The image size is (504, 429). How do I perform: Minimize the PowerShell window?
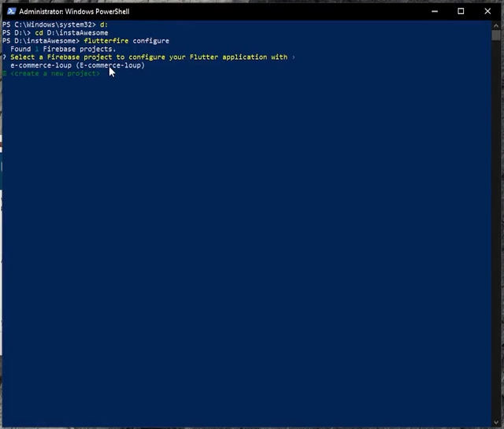435,12
